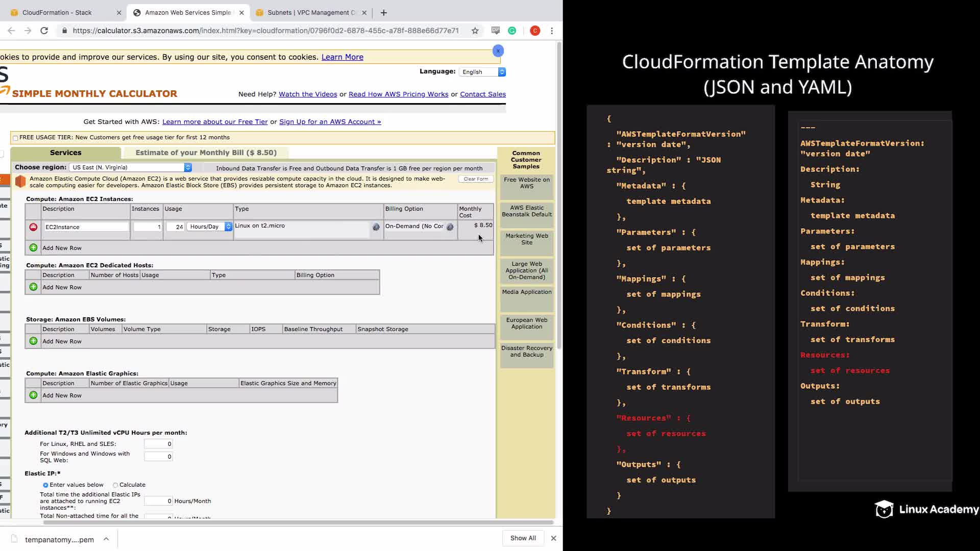Switch to Subnets VPC Management browser tab
980x551 pixels.
click(x=311, y=13)
